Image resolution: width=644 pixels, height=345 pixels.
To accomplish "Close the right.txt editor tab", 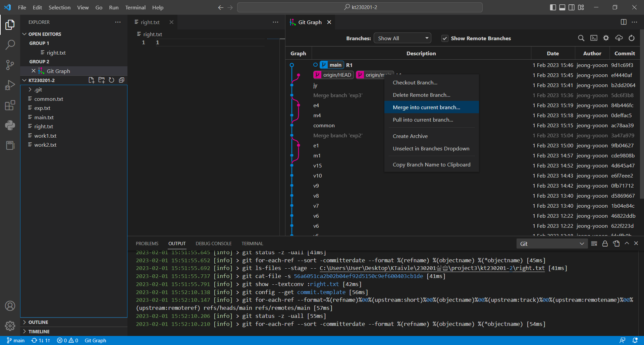I will point(171,22).
